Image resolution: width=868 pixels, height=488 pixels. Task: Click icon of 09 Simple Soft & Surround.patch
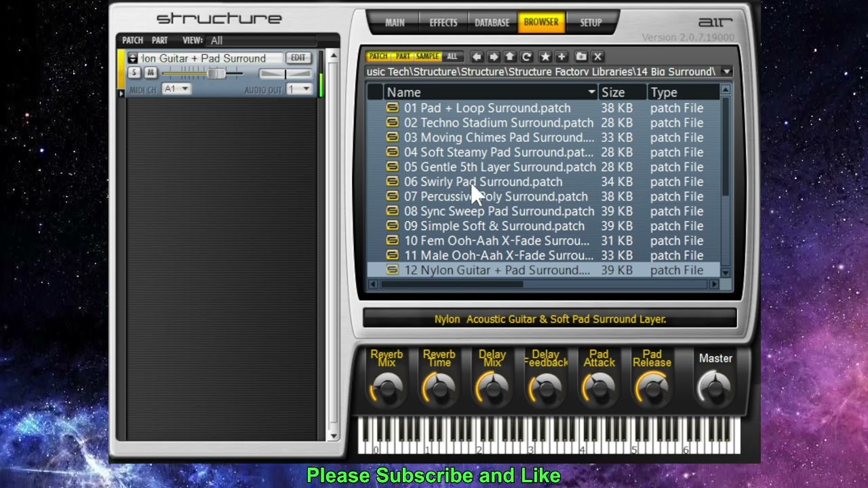pos(392,226)
